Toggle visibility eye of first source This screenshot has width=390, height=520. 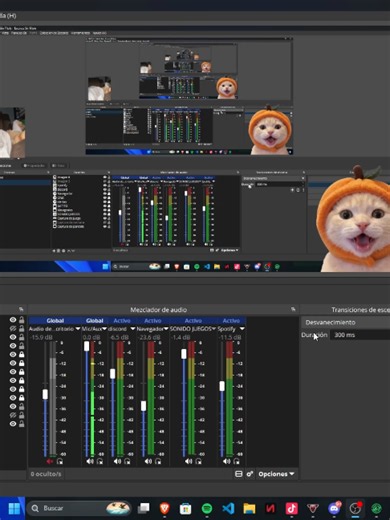click(x=13, y=320)
